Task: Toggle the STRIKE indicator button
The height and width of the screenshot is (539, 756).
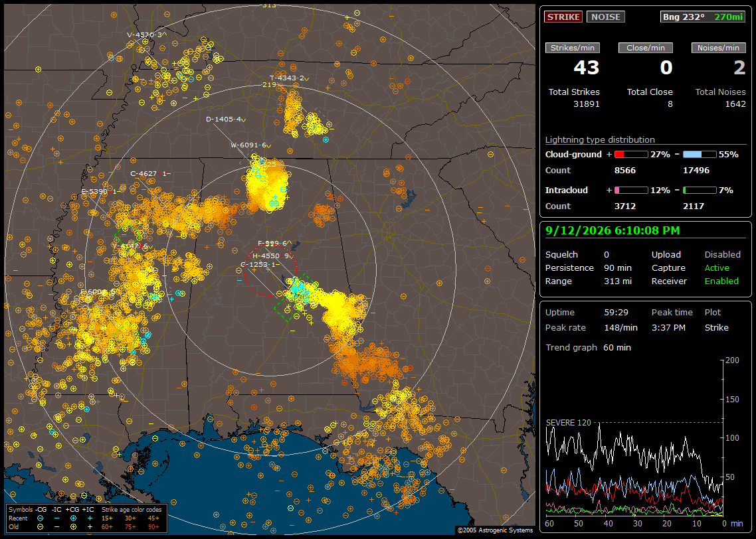Action: (563, 17)
